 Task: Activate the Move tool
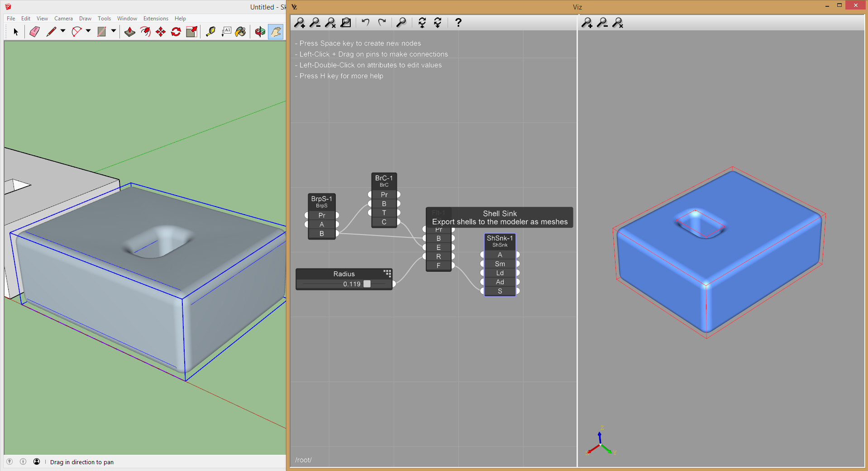coord(161,32)
